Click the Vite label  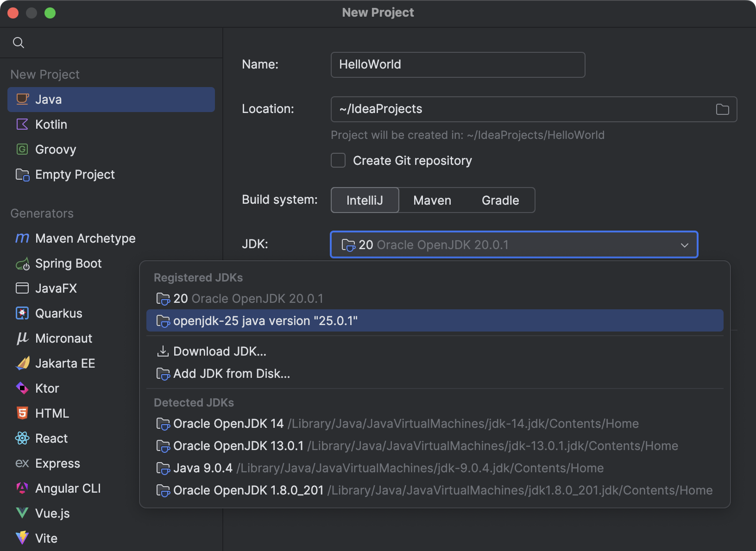click(46, 538)
